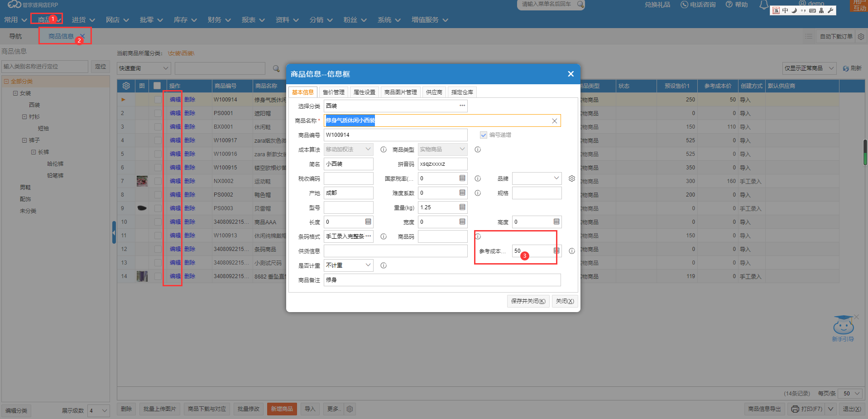Click the list view icon left of 自动下载订单
868x419 pixels.
809,36
